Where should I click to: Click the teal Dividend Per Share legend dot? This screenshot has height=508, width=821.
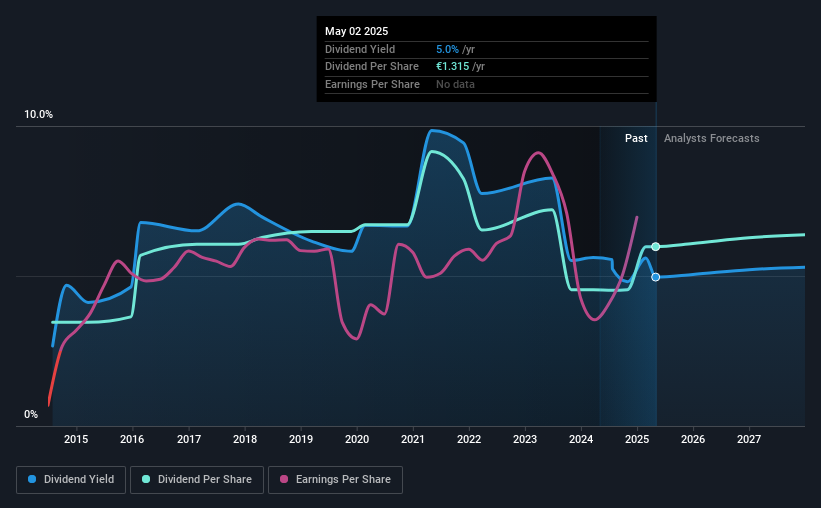pos(146,479)
